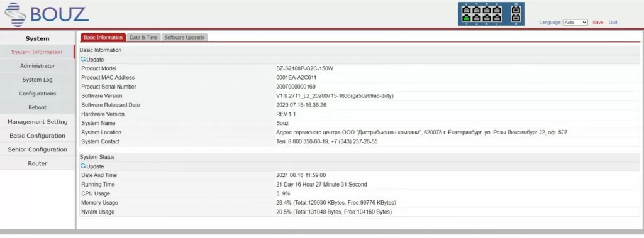Image resolution: width=644 pixels, height=238 pixels.
Task: Click port 8 icon in switch panel
Action: [497, 10]
